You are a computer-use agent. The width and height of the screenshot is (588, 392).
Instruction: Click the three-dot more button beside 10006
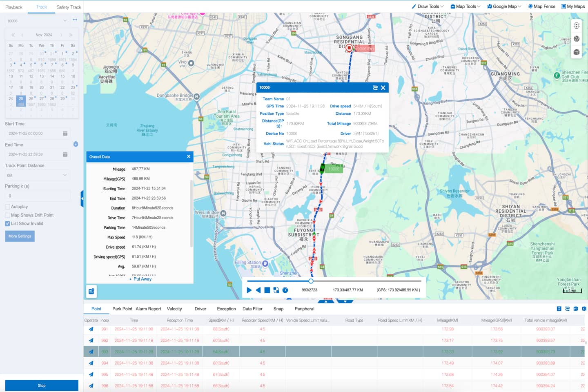point(75,20)
